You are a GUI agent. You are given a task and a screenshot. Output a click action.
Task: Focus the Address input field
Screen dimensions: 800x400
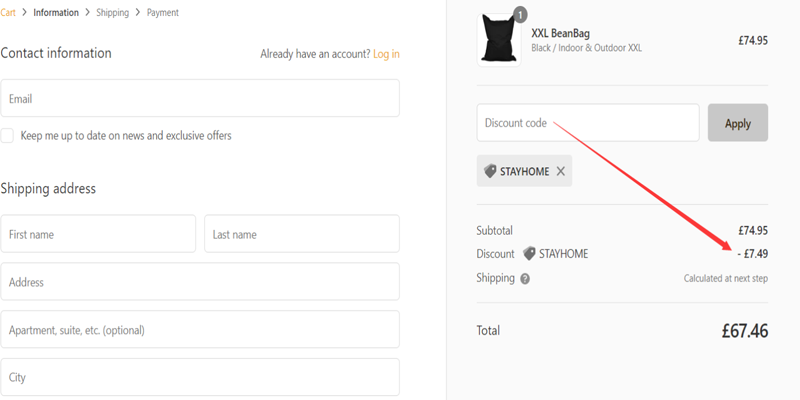coord(200,282)
